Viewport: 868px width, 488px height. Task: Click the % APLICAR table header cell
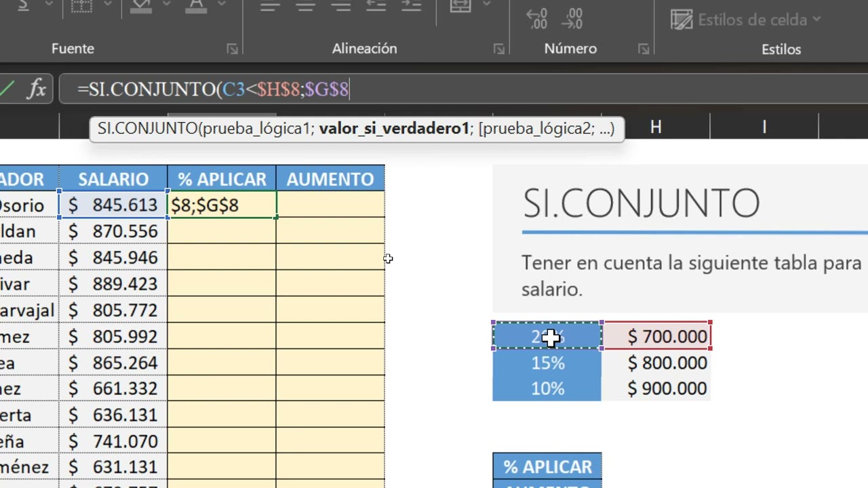(x=222, y=179)
